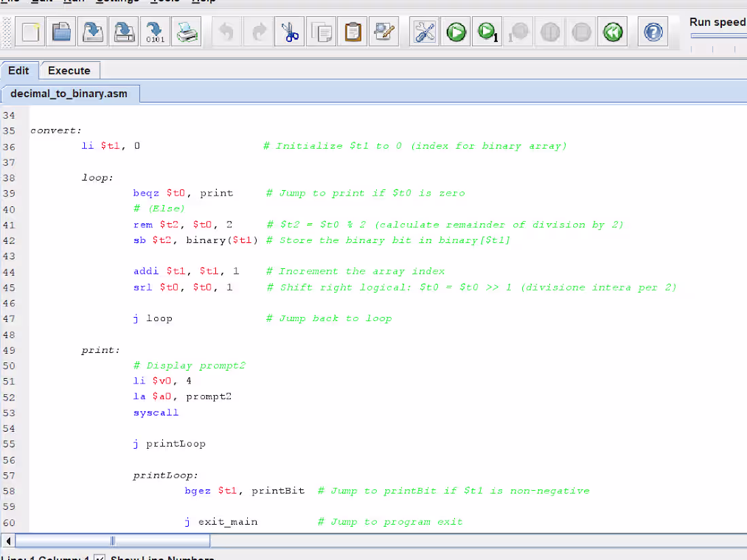Toggle the Show Line Numbers checkbox
This screenshot has width=747, height=560.
coord(99,558)
